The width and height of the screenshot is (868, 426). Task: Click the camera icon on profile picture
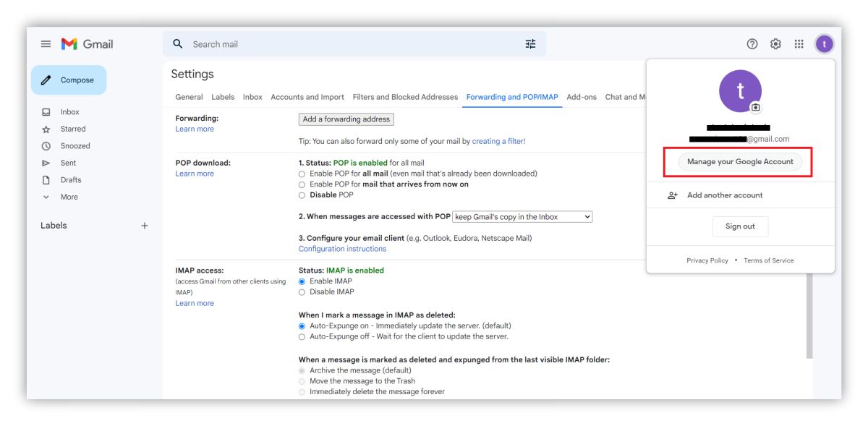pyautogui.click(x=755, y=107)
